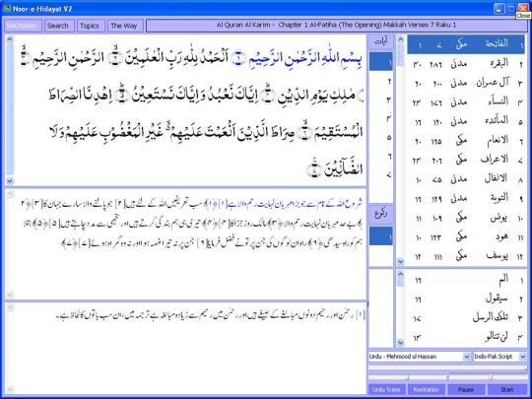The height and width of the screenshot is (399, 532).
Task: Click the up arrow of the Surah list
Action: point(401,39)
